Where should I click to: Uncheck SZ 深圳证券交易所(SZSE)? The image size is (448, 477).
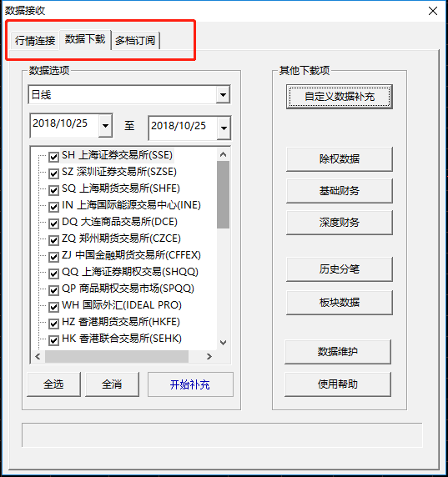pos(53,173)
